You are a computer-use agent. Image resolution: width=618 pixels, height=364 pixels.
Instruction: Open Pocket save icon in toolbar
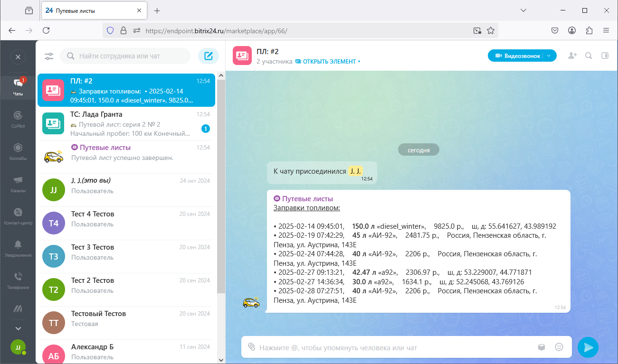click(x=555, y=30)
